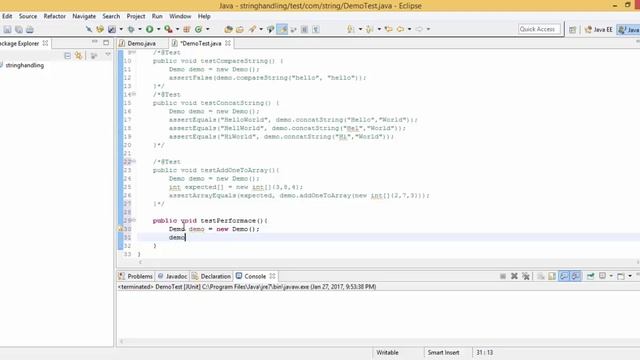Screen dimensions: 640x360
Task: Click the New Java Class icon
Action: point(198,29)
